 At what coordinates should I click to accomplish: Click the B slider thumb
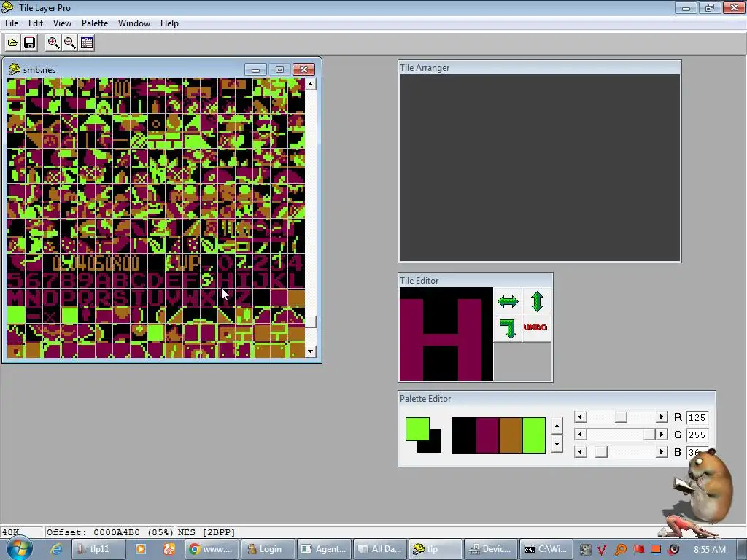601,452
